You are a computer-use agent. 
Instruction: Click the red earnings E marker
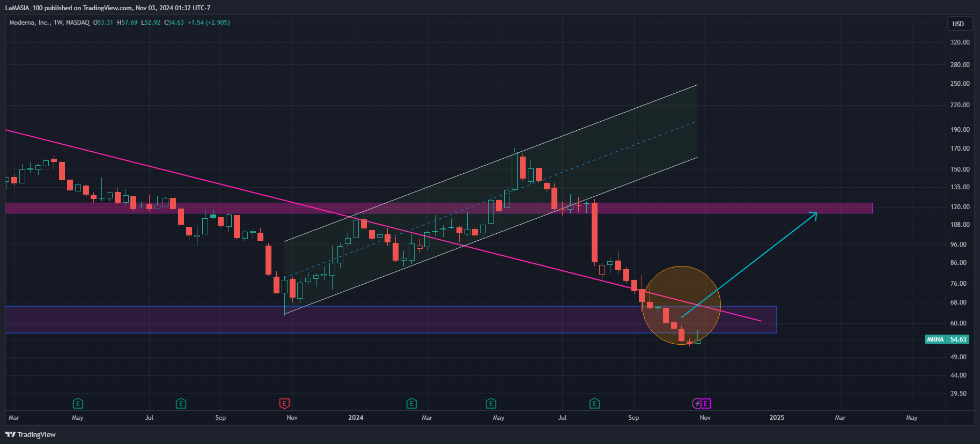pos(285,403)
